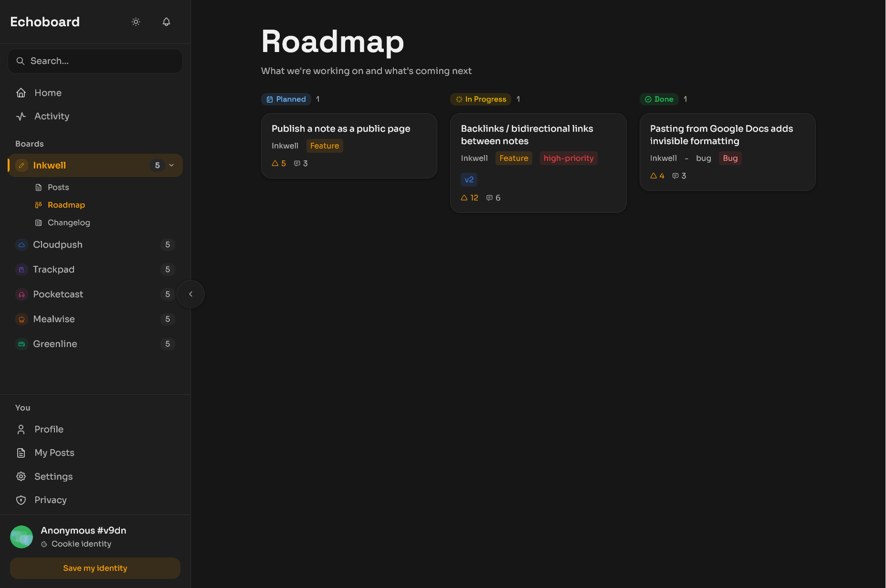Open Inkwell Posts sub-item
The image size is (886, 588).
(58, 187)
